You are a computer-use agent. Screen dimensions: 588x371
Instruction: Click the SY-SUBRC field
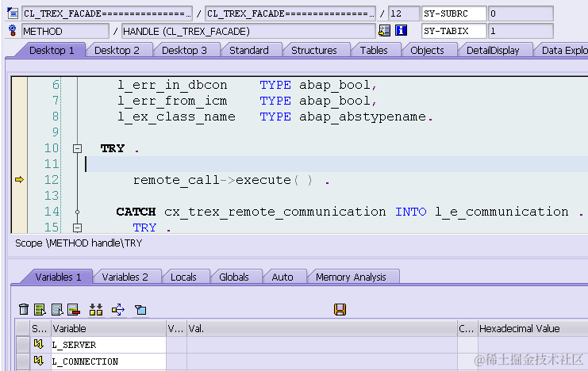click(454, 13)
